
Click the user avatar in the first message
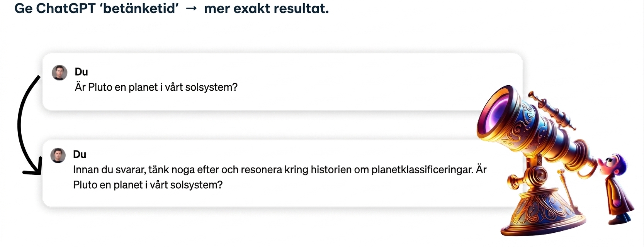click(59, 73)
